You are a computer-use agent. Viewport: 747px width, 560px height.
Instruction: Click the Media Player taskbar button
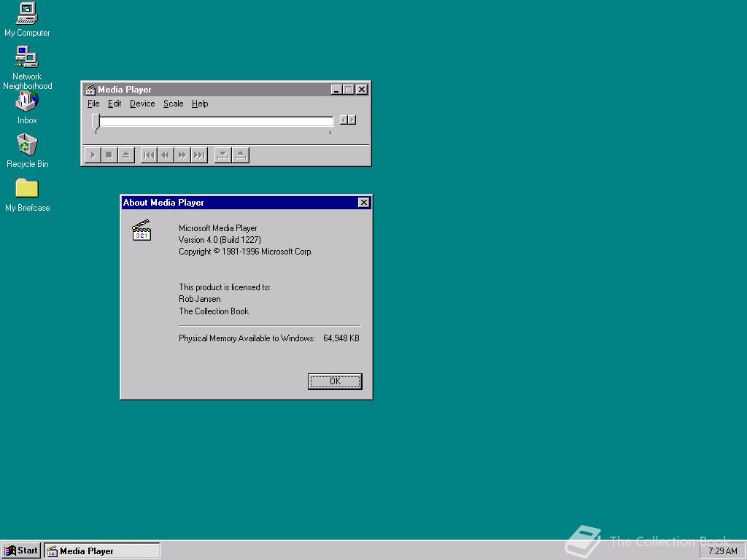point(102,551)
